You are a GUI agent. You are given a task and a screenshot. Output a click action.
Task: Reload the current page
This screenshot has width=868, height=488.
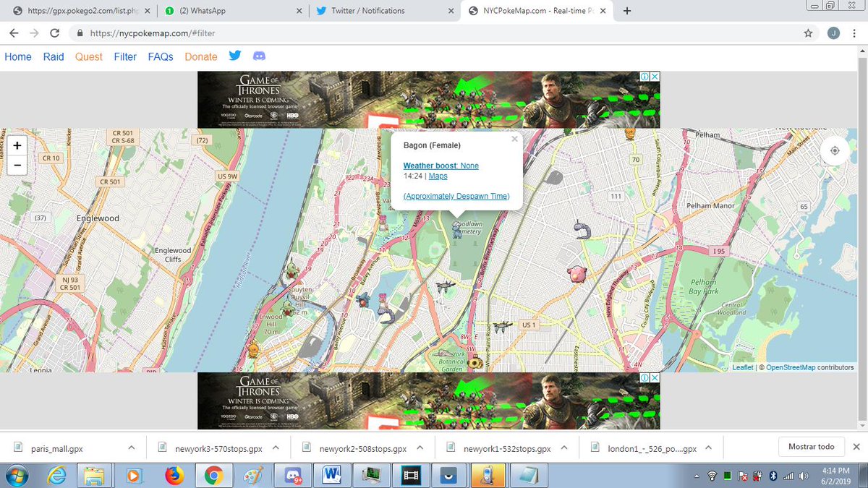(x=54, y=33)
